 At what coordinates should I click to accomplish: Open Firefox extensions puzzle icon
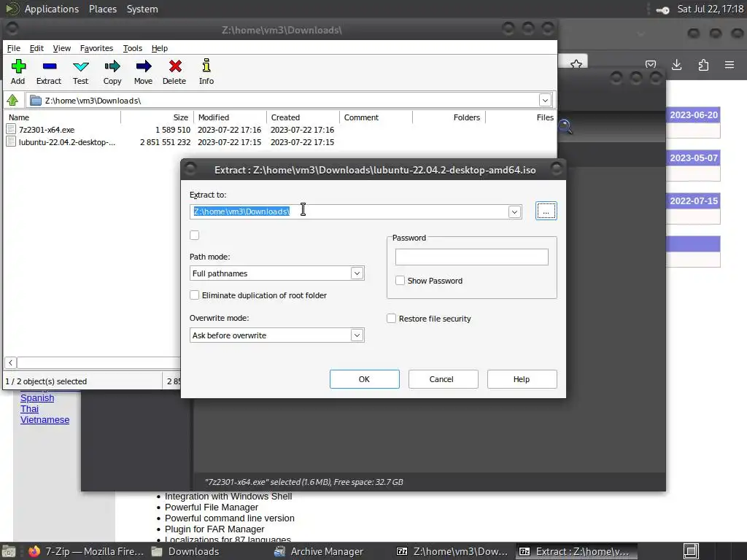(x=703, y=65)
